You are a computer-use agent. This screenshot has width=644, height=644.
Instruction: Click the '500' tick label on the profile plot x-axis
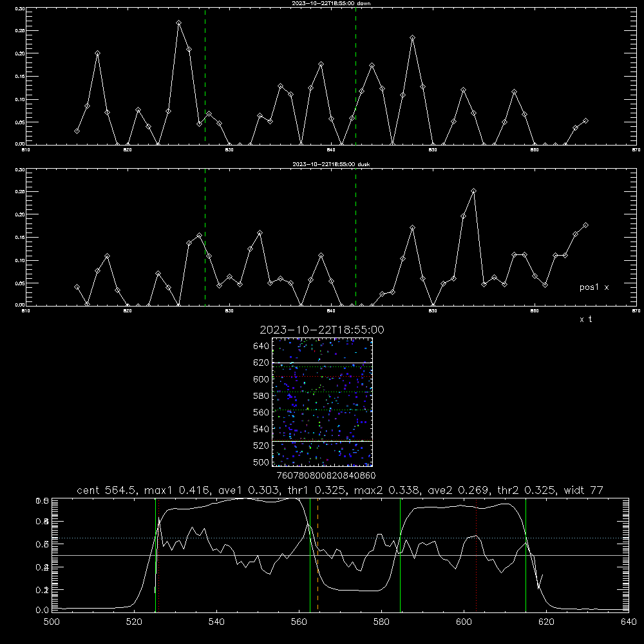[x=52, y=622]
